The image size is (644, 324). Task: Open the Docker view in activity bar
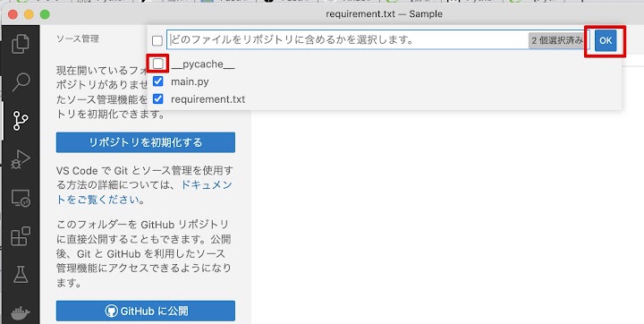(21, 314)
